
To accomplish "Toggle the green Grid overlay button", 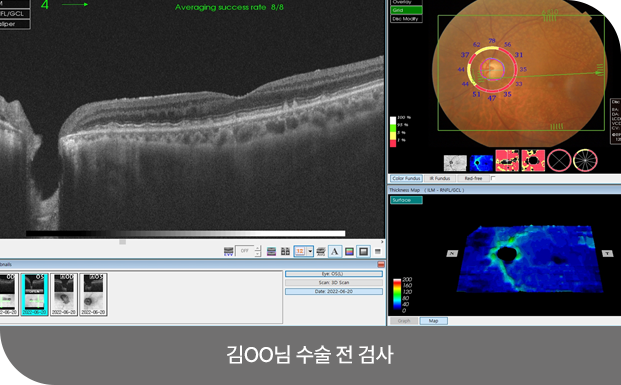I will pyautogui.click(x=406, y=10).
